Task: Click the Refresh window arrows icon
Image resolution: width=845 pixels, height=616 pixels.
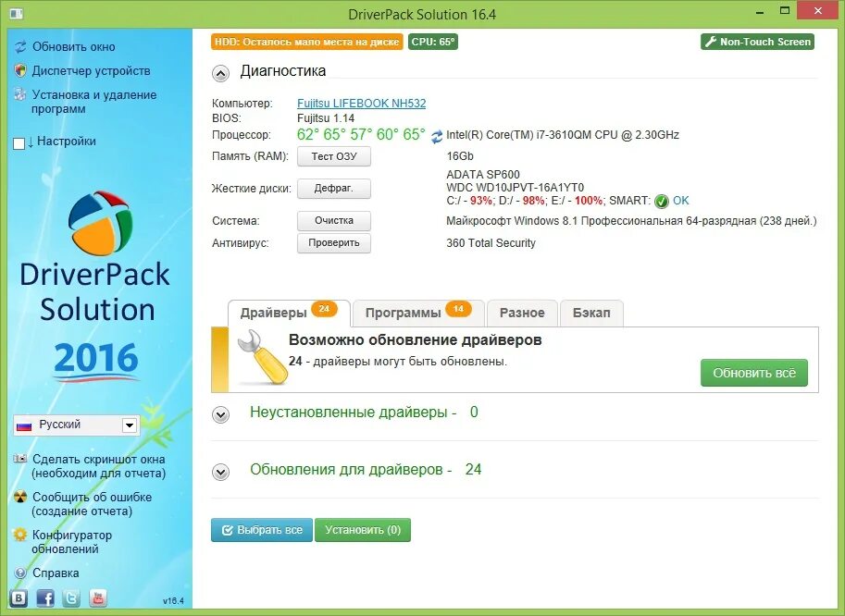Action: coord(20,47)
